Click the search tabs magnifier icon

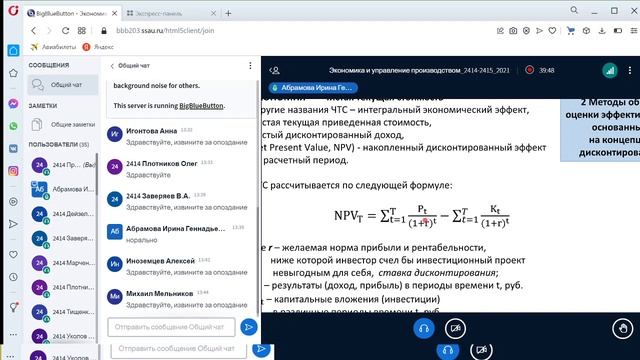pyautogui.click(x=574, y=10)
